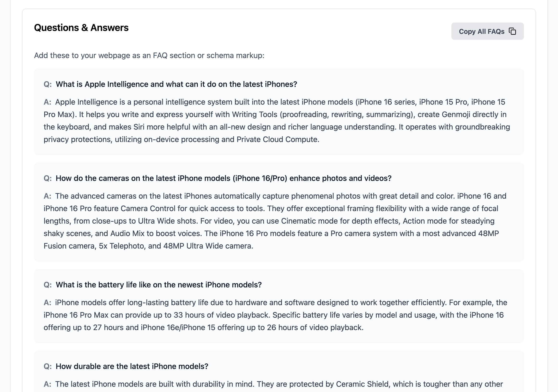Click the A: label of the durability answer
The image size is (558, 392).
47,384
